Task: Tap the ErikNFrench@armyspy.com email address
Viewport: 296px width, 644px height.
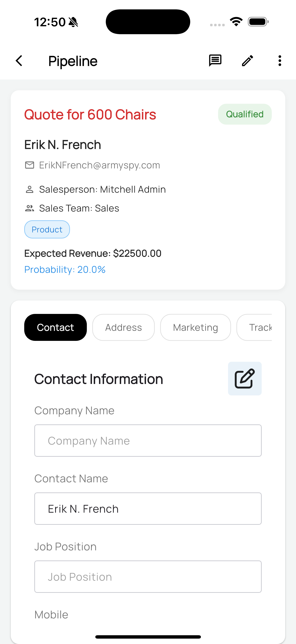Action: (x=100, y=165)
